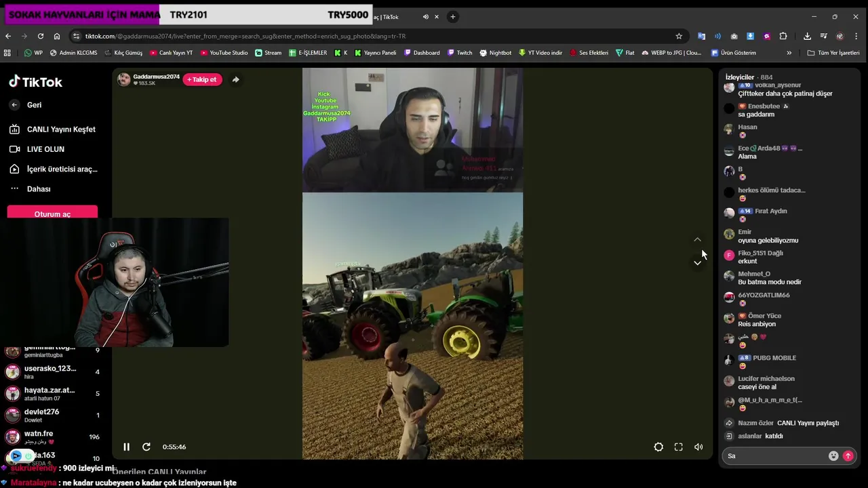This screenshot has width=868, height=488.
Task: Open the browser extensions puzzle icon
Action: [783, 36]
